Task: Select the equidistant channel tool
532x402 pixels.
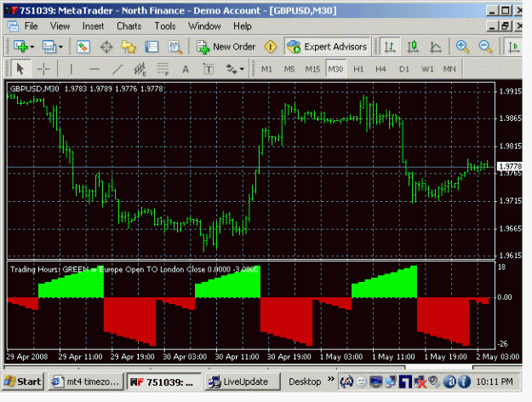Action: [x=140, y=69]
